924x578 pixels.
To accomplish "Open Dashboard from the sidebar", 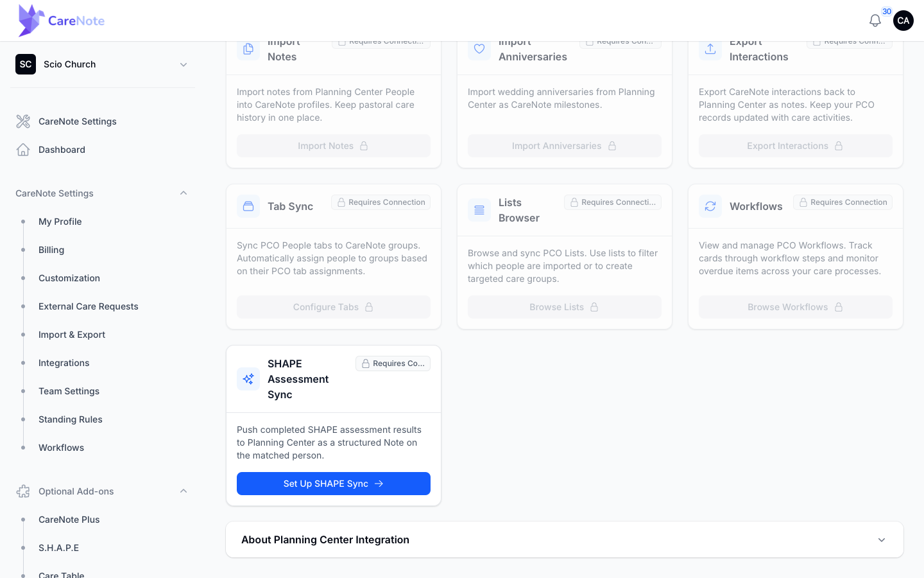I will (x=62, y=150).
